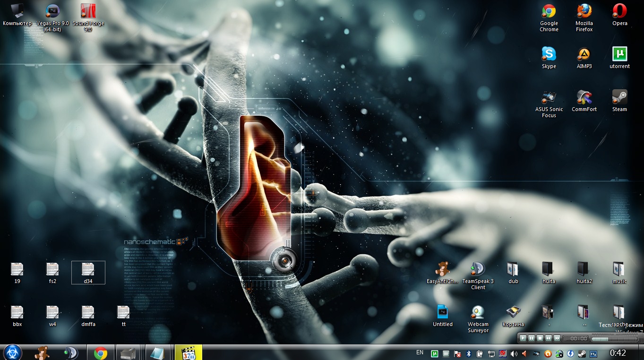Open the folder labeled with single dash
Image resolution: width=644 pixels, height=360 pixels.
point(549,316)
